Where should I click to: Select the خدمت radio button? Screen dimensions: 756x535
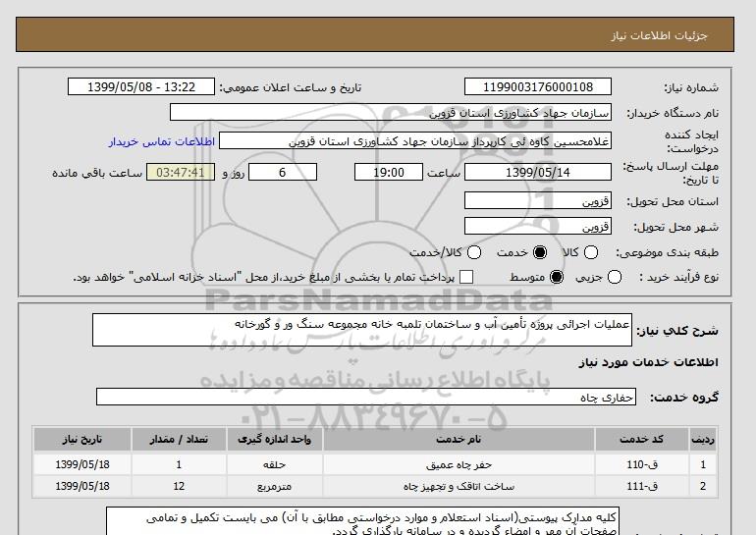click(x=540, y=252)
